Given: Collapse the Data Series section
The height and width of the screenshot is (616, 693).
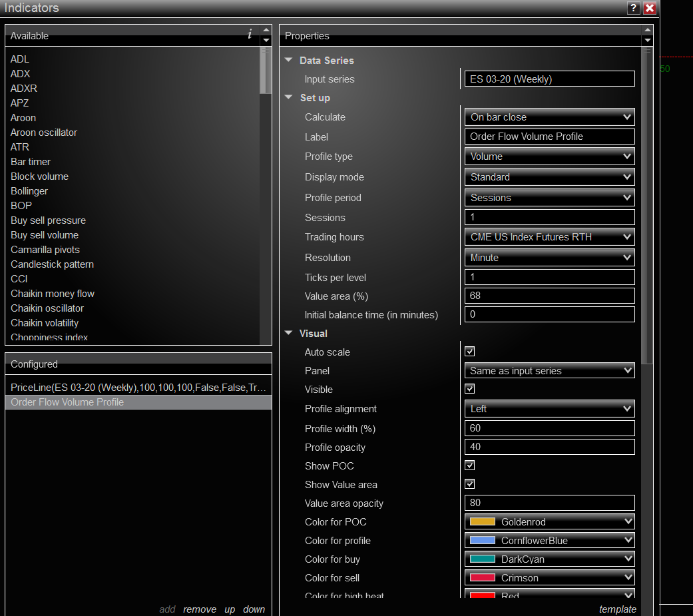Looking at the screenshot, I should click(289, 60).
